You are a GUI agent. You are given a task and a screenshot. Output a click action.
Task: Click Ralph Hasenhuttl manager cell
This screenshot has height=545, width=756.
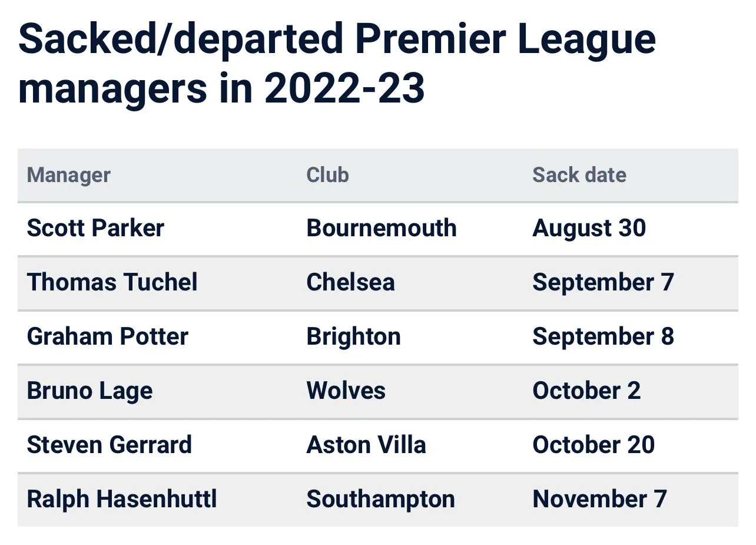click(122, 499)
